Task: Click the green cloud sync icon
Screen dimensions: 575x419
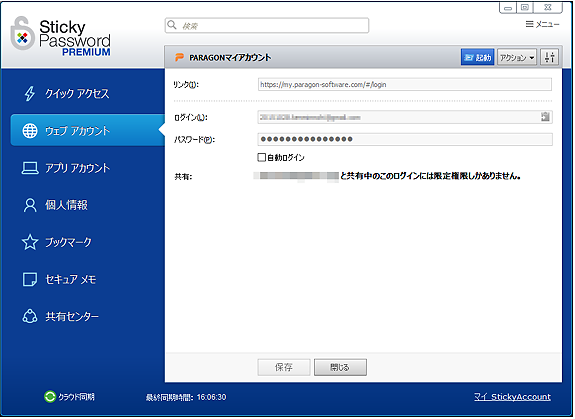Action: (x=50, y=397)
